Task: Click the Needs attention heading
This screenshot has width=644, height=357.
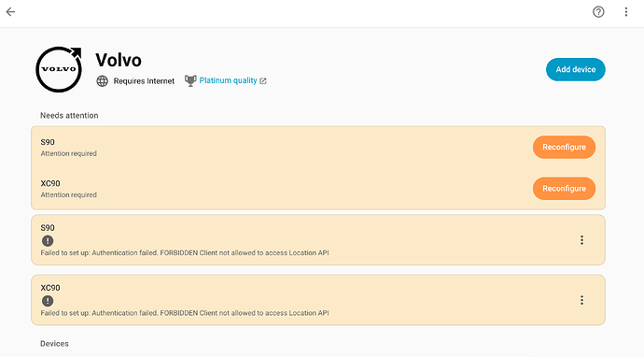Action: (69, 116)
